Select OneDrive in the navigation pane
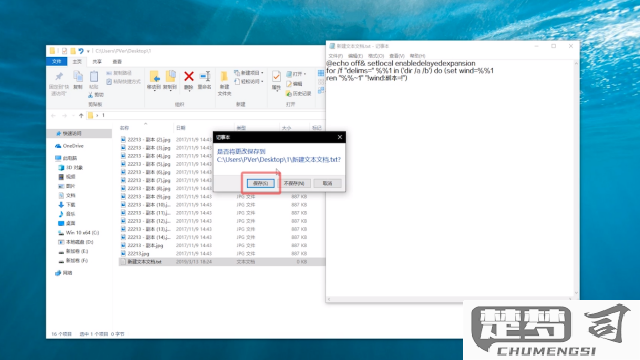The height and width of the screenshot is (360, 640). tap(69, 146)
